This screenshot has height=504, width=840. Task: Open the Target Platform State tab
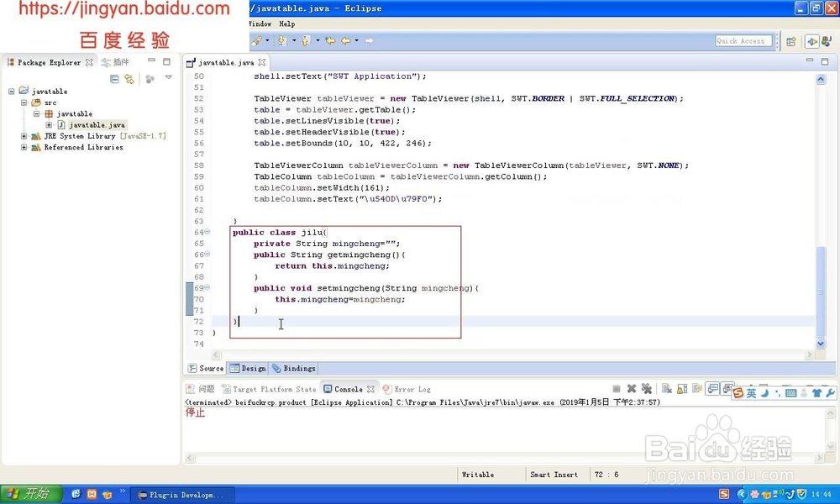click(x=269, y=390)
